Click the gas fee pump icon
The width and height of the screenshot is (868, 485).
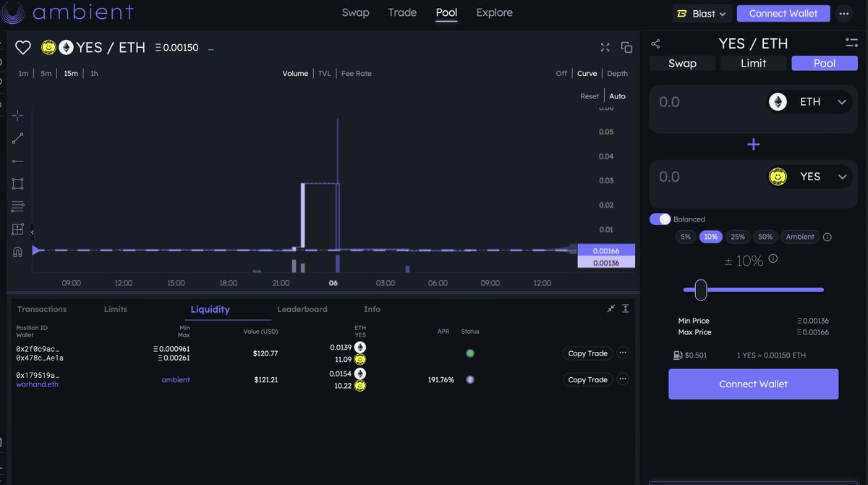[678, 355]
